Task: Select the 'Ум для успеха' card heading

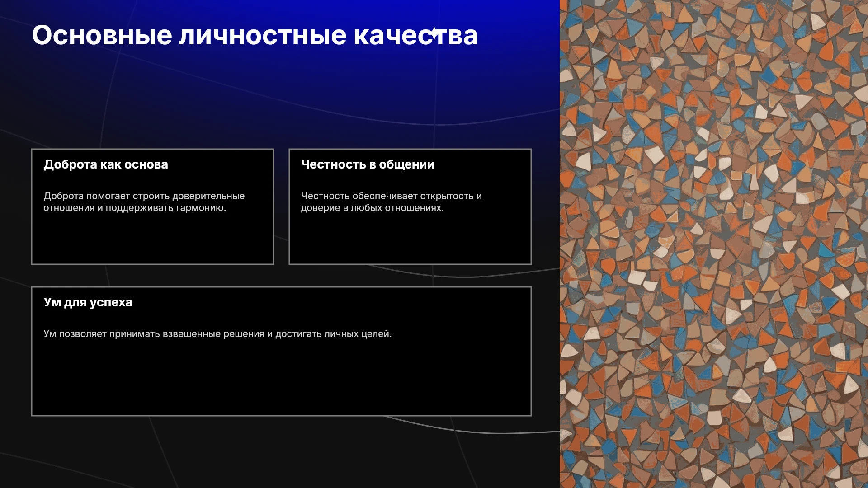Action: tap(88, 302)
